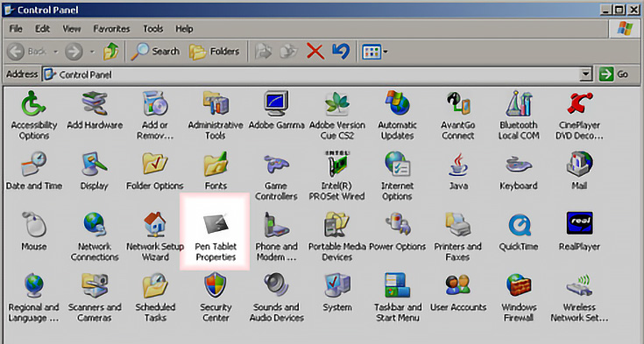This screenshot has width=644, height=344.
Task: Open QuickTime settings
Action: click(519, 231)
